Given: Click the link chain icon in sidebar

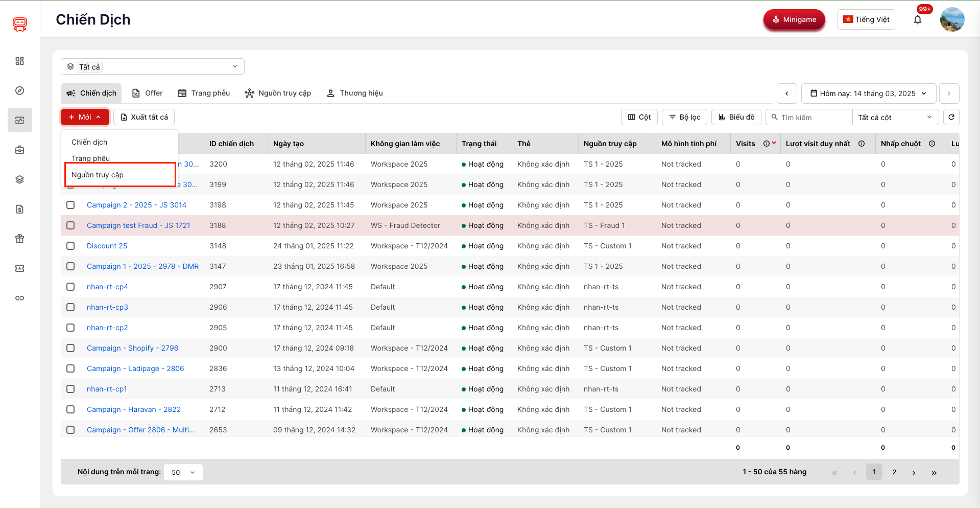Looking at the screenshot, I should tap(20, 298).
